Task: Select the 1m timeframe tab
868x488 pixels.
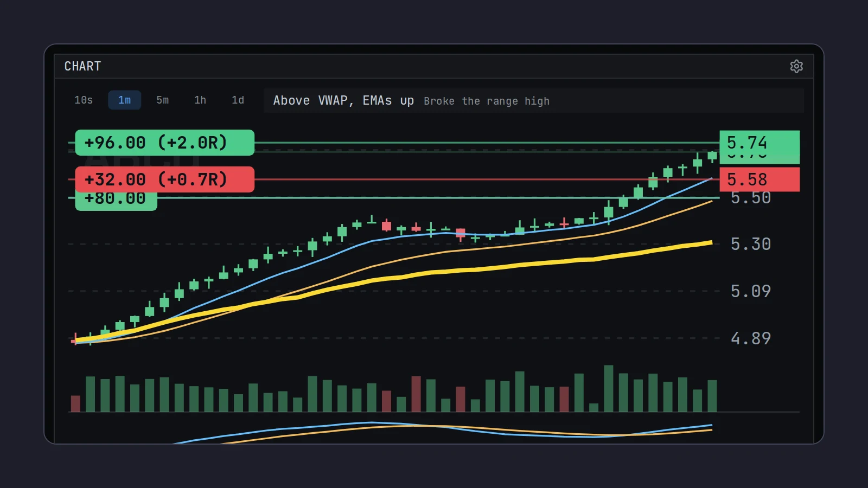Action: click(125, 100)
